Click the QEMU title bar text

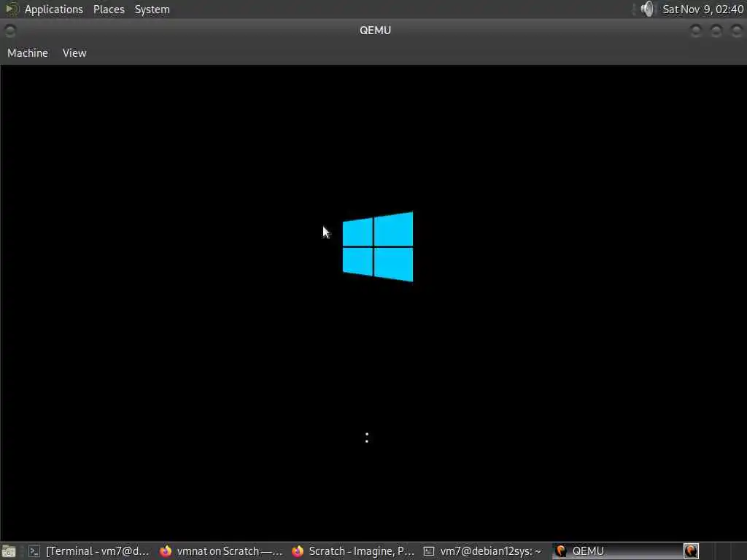coord(375,31)
